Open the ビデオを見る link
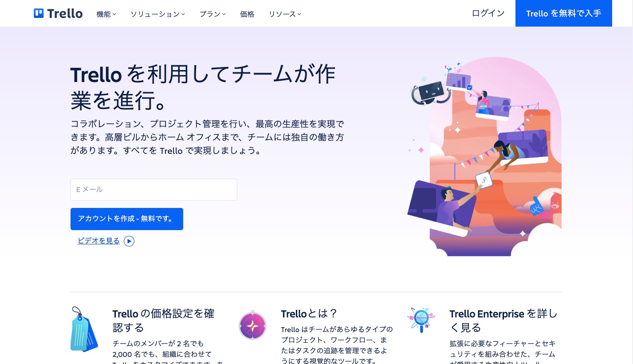 [x=99, y=241]
